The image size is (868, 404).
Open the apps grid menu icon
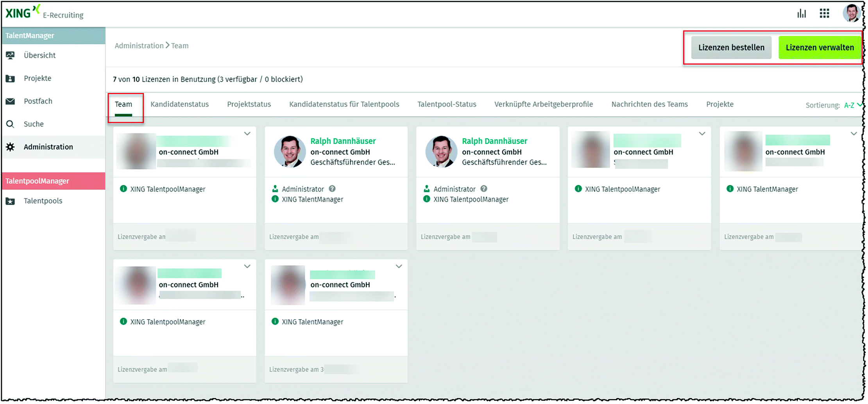[x=824, y=14]
